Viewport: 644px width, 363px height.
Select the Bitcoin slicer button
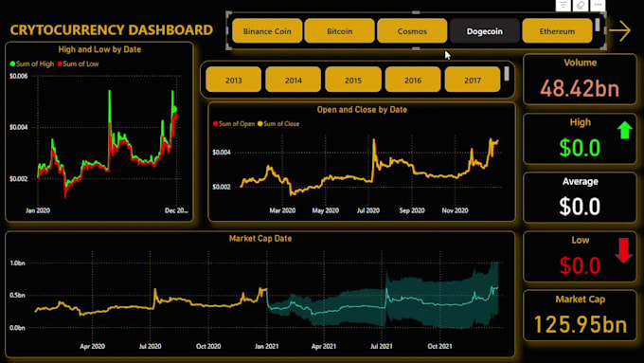(x=340, y=31)
